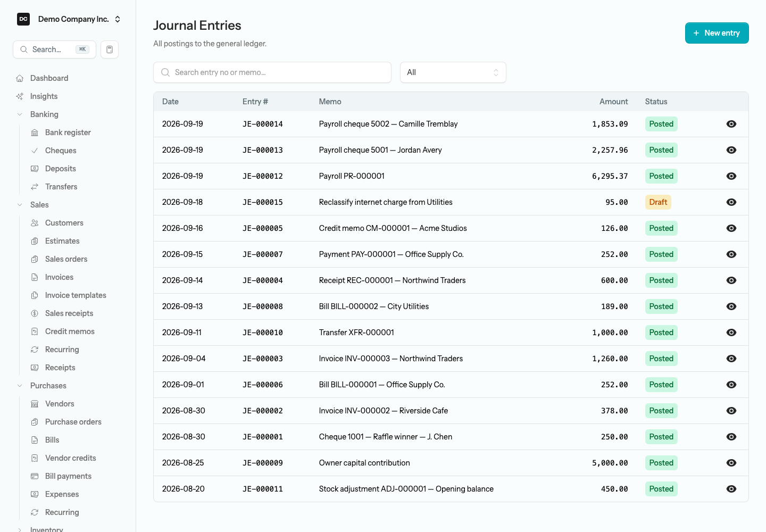Screen dimensions: 766x532
Task: View entry JE-000005 via eye icon
Action: click(731, 228)
